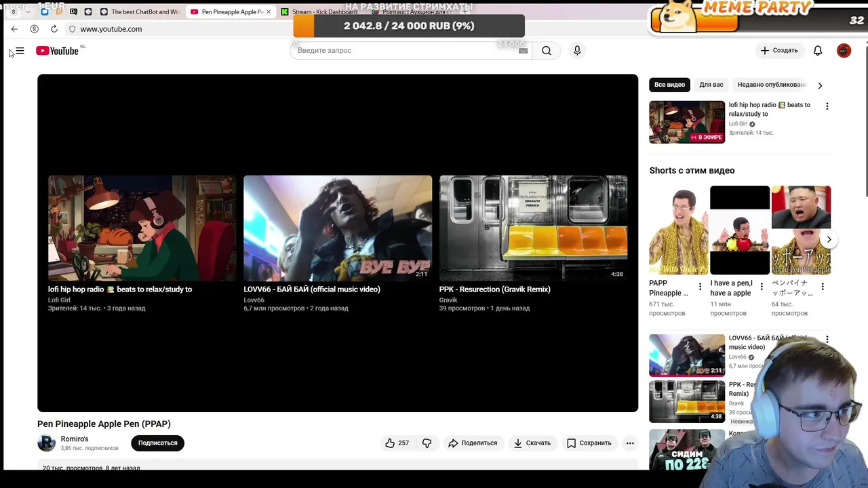Image resolution: width=868 pixels, height=488 pixels.
Task: Open options for Japanese-titled short
Action: tap(823, 287)
